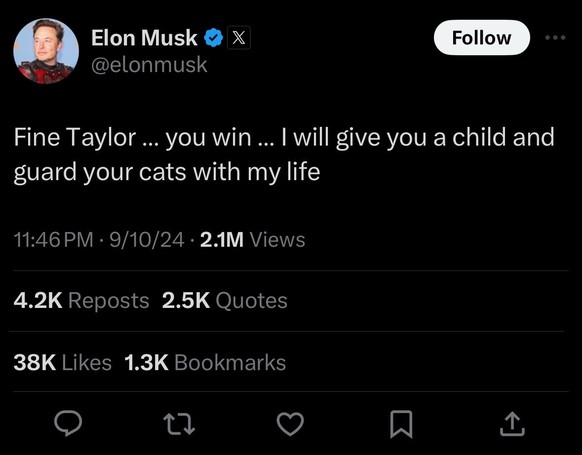The width and height of the screenshot is (582, 455).
Task: Click the blue verified checkmark badge
Action: (213, 38)
